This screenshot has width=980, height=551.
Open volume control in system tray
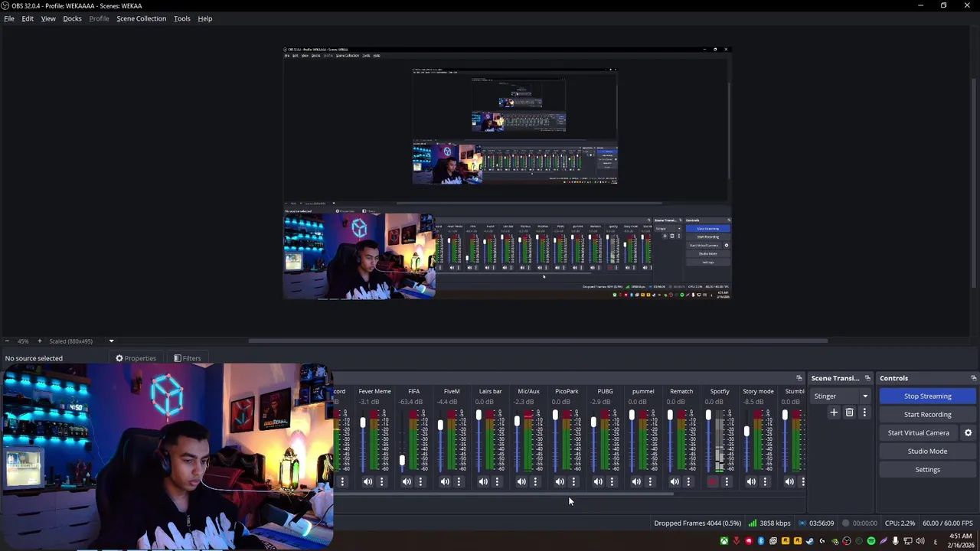coord(920,541)
